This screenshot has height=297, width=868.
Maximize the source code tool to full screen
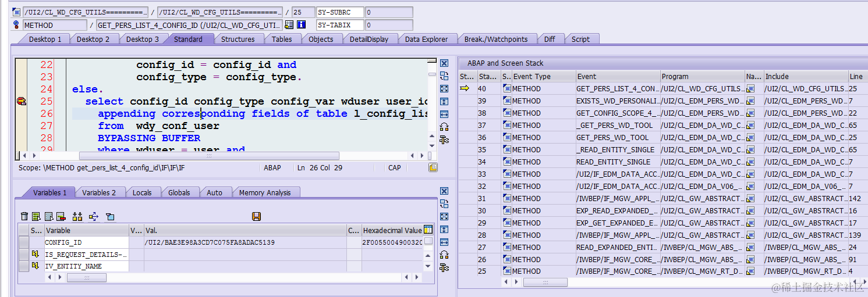tap(444, 89)
